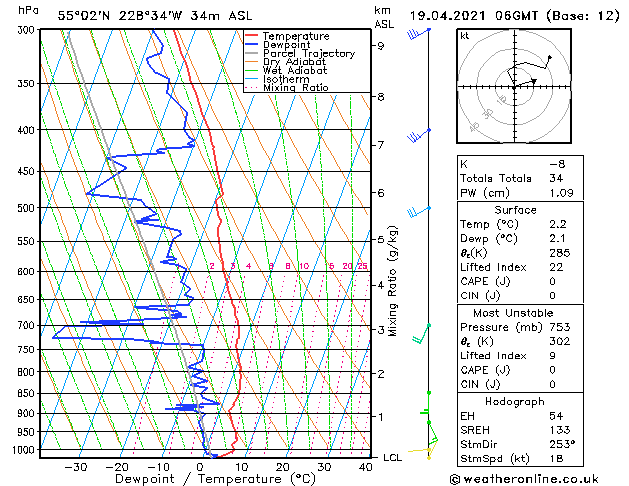Image resolution: width=629 pixels, height=486 pixels.
Task: Click the 750 hPa pressure label
Action: 28,350
